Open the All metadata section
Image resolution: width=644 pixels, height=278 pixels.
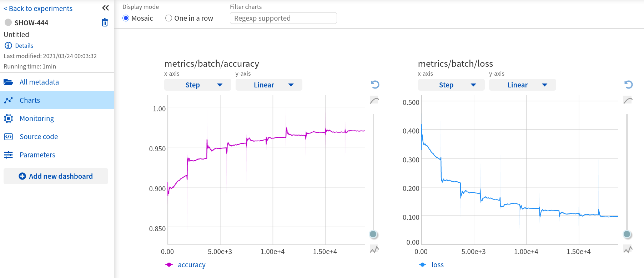(x=39, y=82)
